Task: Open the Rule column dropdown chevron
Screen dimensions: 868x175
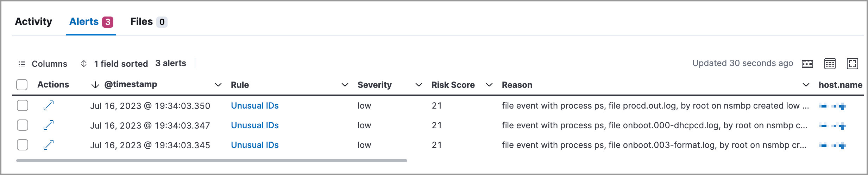Action: click(345, 85)
